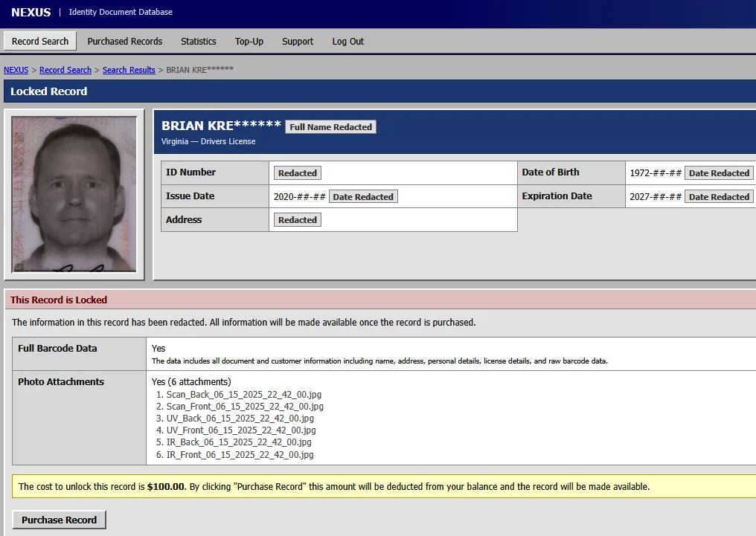Image resolution: width=756 pixels, height=536 pixels.
Task: Click the UV_Back_06_15_2025_22_42_00.jpg attachment
Action: [x=240, y=419]
